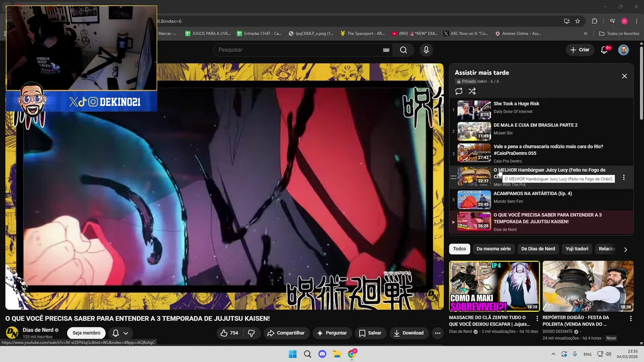Like the video with the thumbs-up button
644x362 pixels.
click(229, 333)
